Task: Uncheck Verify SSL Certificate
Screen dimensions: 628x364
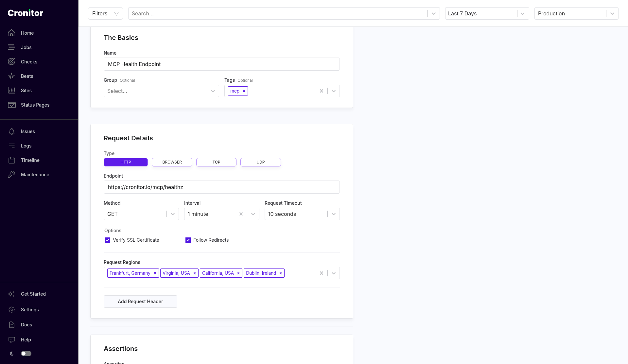Action: click(x=108, y=240)
